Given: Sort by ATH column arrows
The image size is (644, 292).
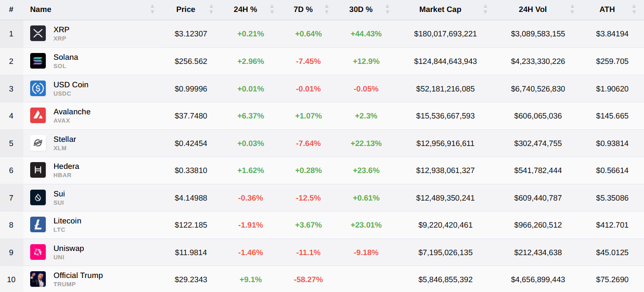Looking at the screenshot, I should 634,9.
